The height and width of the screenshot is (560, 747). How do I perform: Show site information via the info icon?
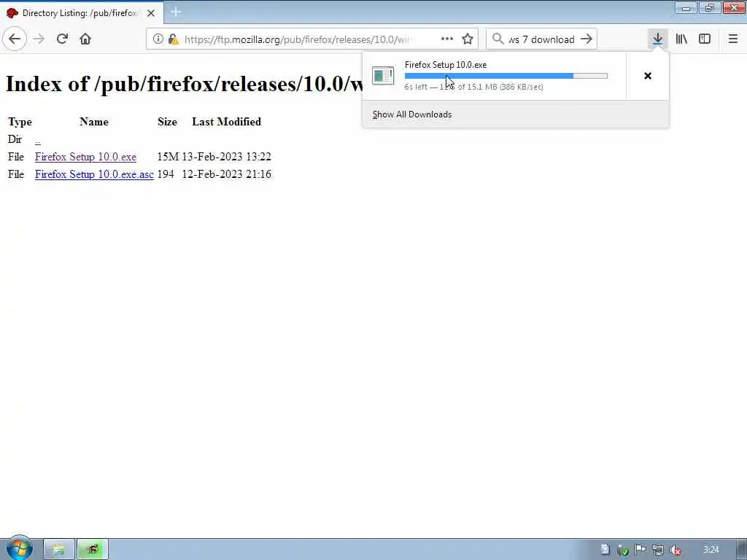tap(158, 39)
